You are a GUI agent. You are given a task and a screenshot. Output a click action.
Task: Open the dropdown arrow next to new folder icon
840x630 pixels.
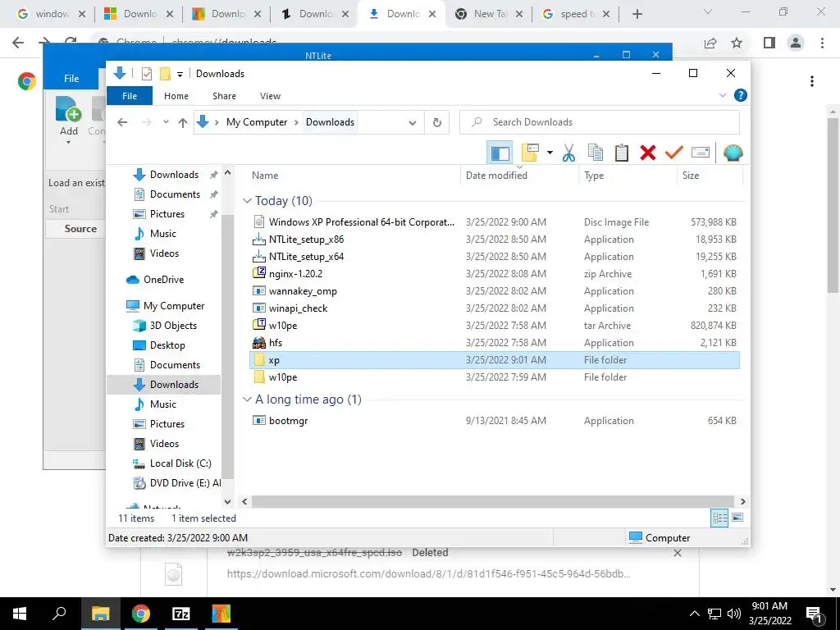pos(550,153)
